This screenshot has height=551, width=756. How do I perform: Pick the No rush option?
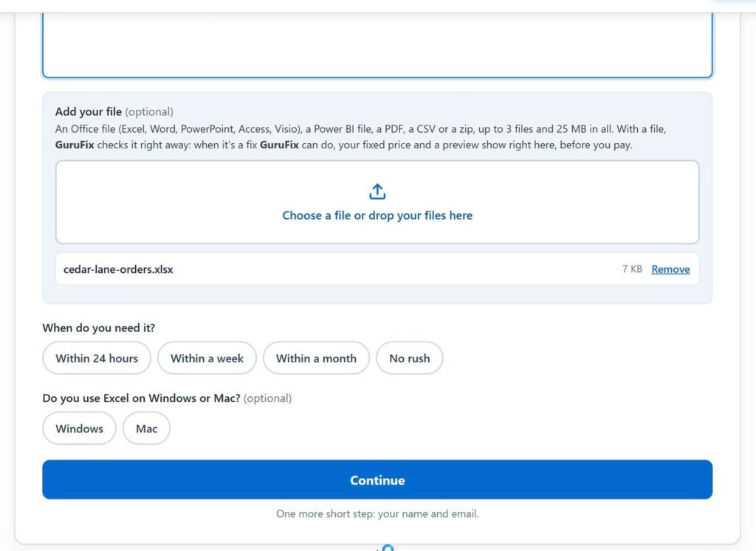click(409, 358)
